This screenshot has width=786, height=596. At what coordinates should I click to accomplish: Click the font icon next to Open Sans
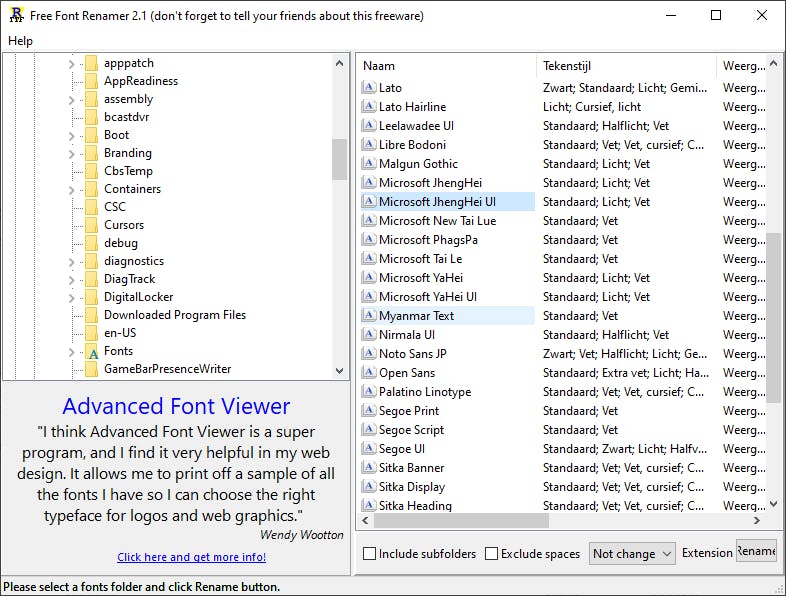(x=368, y=373)
